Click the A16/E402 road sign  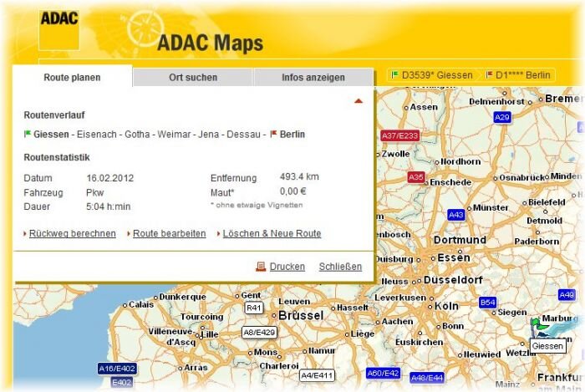[117, 369]
